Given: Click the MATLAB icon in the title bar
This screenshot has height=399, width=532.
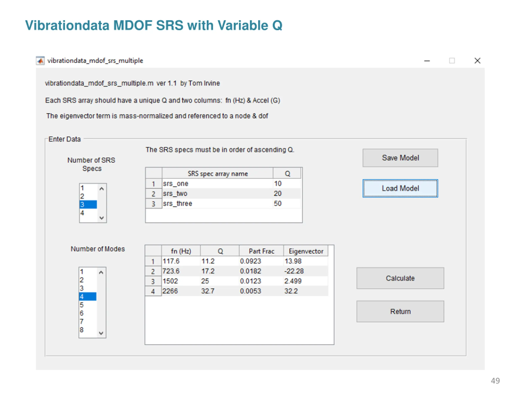Looking at the screenshot, I should click(x=40, y=61).
